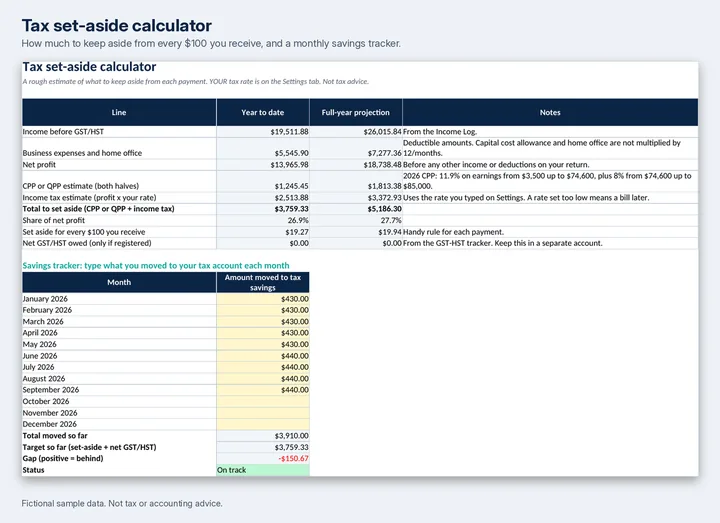
Task: Click the empty December 2026 amount cell
Action: (x=263, y=424)
